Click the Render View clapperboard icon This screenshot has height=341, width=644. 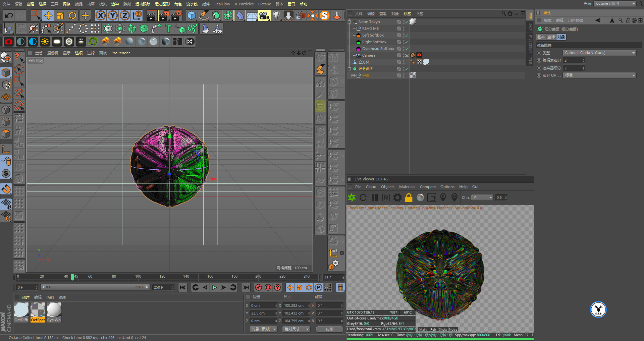point(152,15)
